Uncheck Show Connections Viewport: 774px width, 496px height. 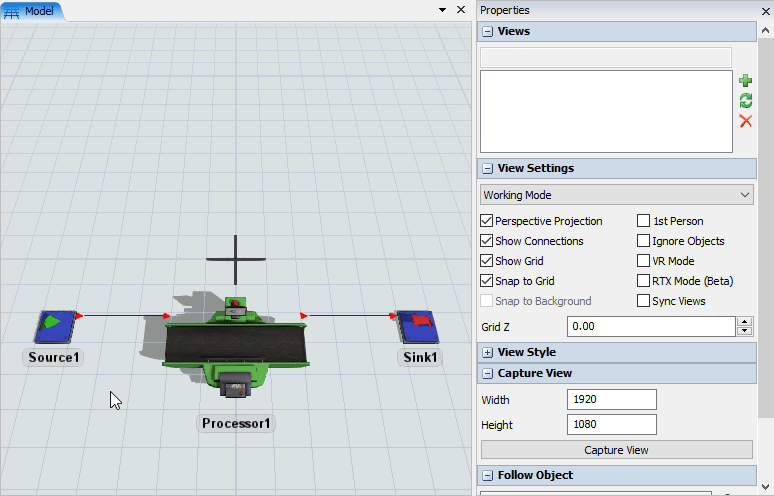pos(487,241)
